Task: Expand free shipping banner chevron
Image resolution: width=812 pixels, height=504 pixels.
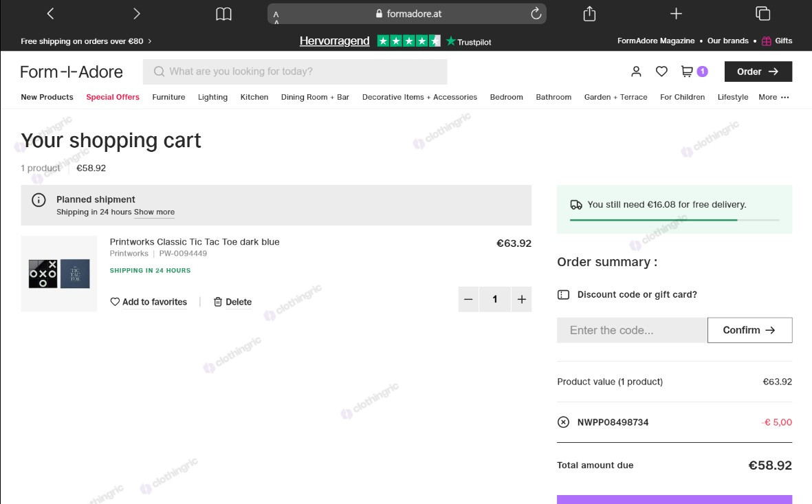Action: (x=150, y=41)
